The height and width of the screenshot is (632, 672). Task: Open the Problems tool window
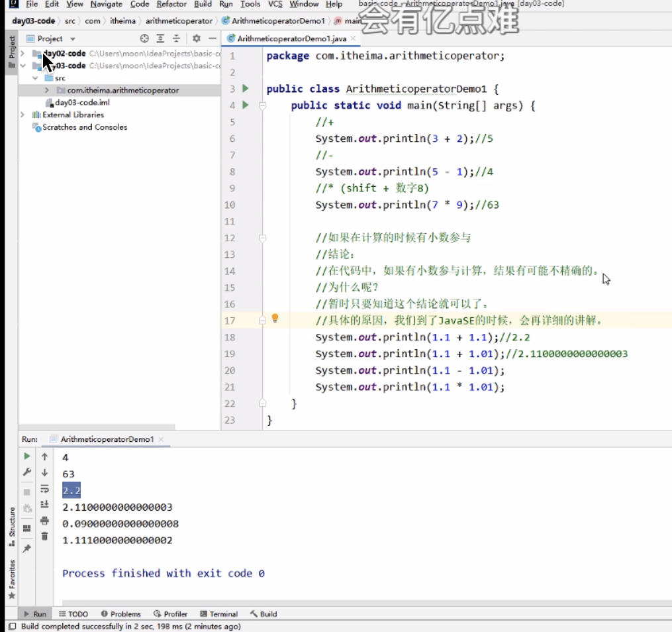(x=121, y=614)
